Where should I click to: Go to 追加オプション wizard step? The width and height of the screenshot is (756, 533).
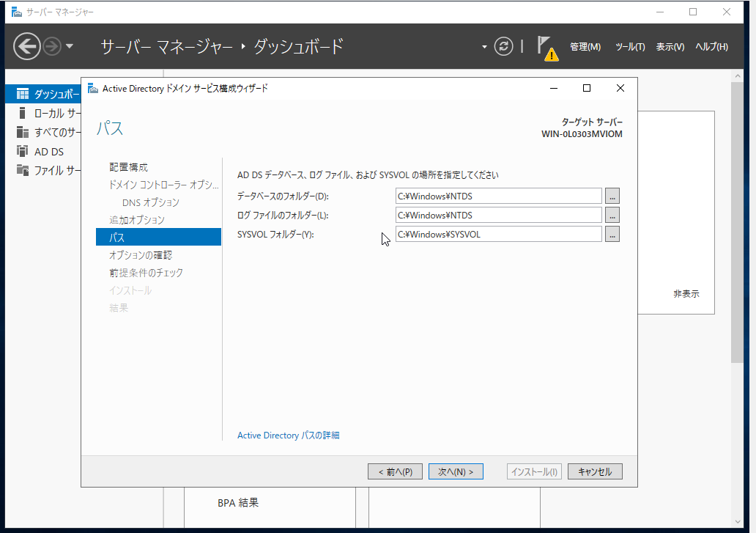137,220
